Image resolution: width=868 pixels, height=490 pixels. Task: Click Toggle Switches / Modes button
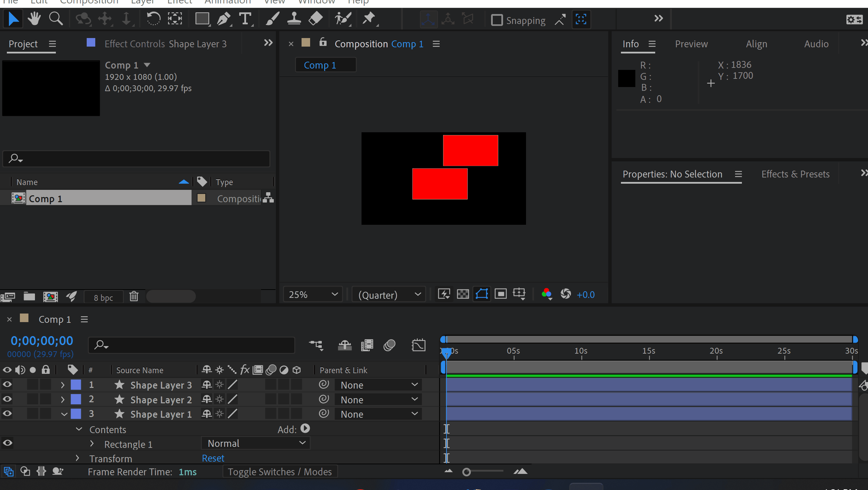[x=280, y=471]
